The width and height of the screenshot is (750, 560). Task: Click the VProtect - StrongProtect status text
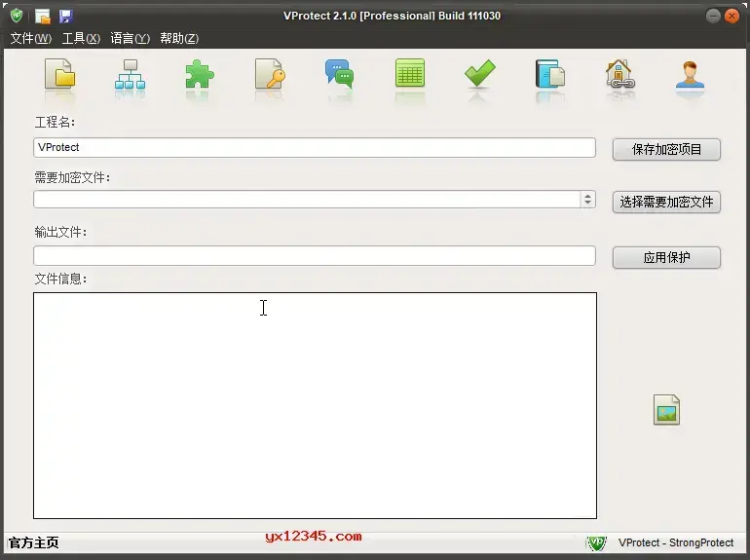[x=675, y=542]
